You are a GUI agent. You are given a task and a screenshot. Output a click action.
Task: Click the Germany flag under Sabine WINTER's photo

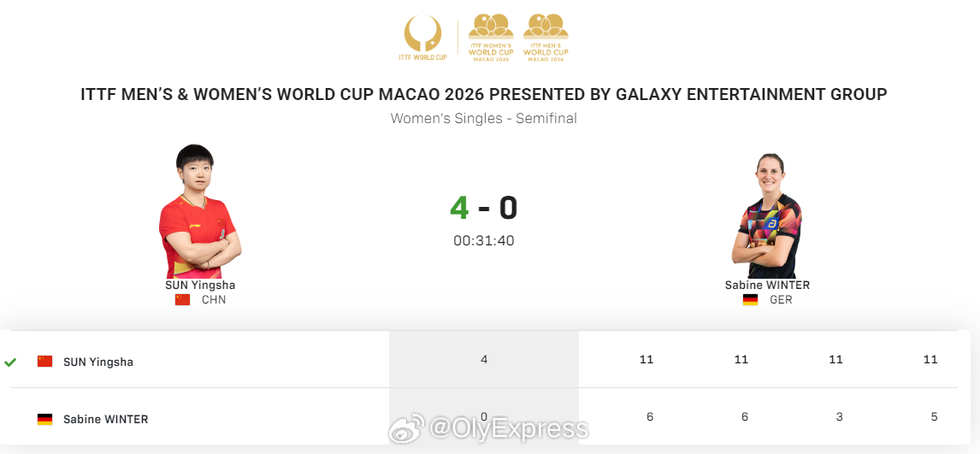[750, 300]
